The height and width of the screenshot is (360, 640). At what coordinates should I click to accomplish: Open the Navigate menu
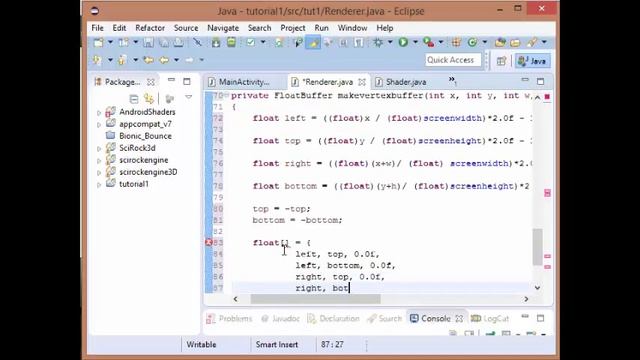tap(223, 28)
